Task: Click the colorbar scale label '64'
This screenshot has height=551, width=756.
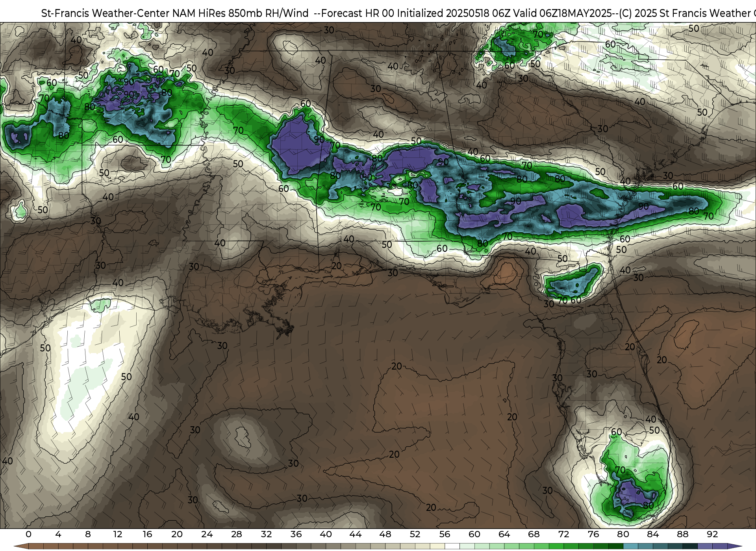Action: point(504,534)
